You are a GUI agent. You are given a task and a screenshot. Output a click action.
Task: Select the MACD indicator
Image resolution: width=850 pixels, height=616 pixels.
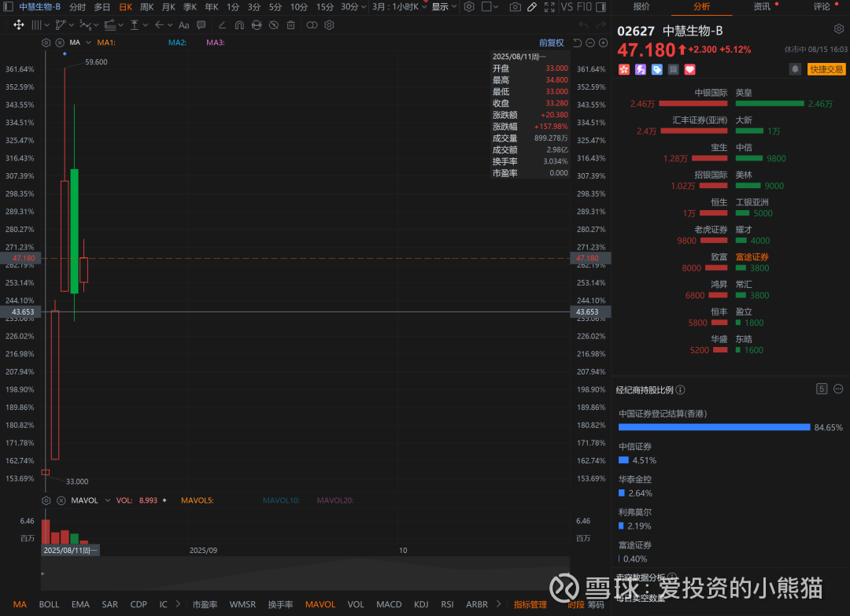click(389, 605)
